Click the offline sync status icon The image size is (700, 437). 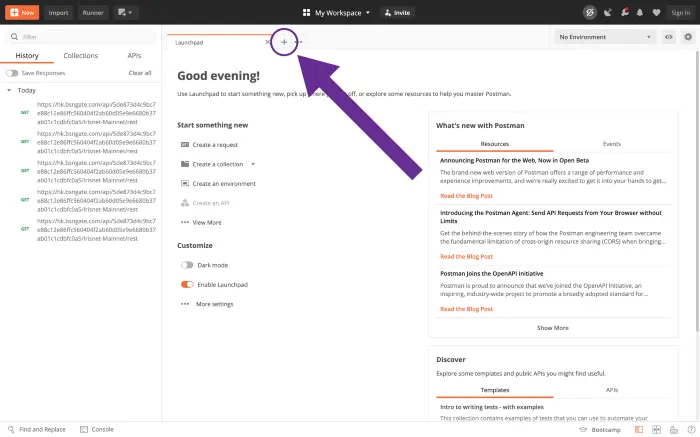[x=590, y=12]
